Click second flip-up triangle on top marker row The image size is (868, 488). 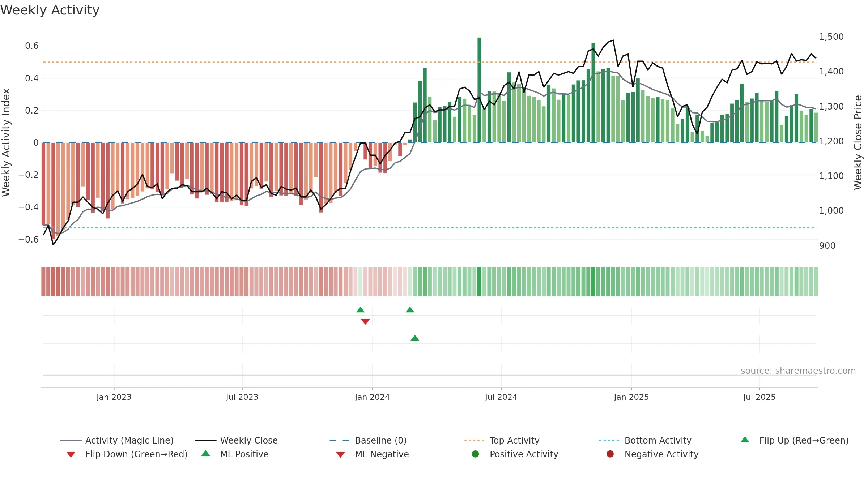(410, 310)
